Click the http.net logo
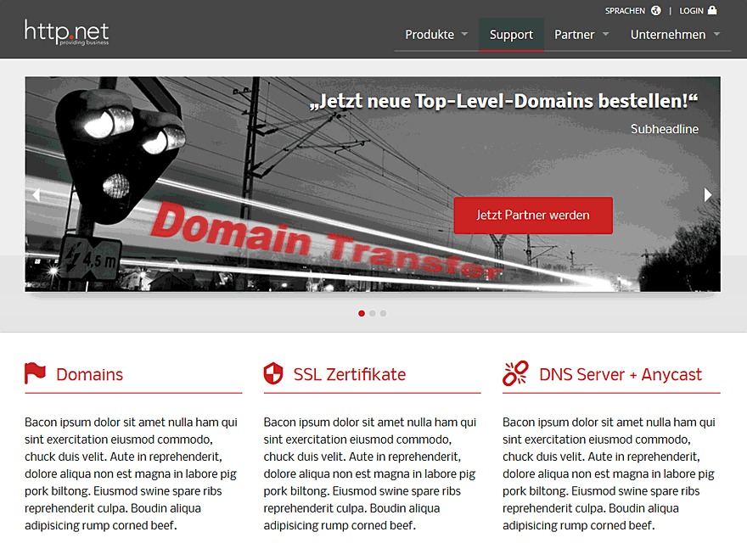The width and height of the screenshot is (747, 560). pos(66,32)
